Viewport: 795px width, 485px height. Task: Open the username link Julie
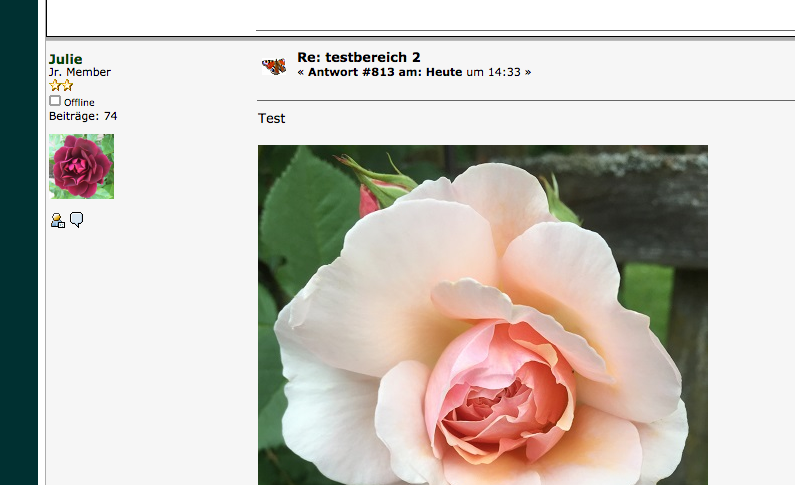pyautogui.click(x=66, y=59)
